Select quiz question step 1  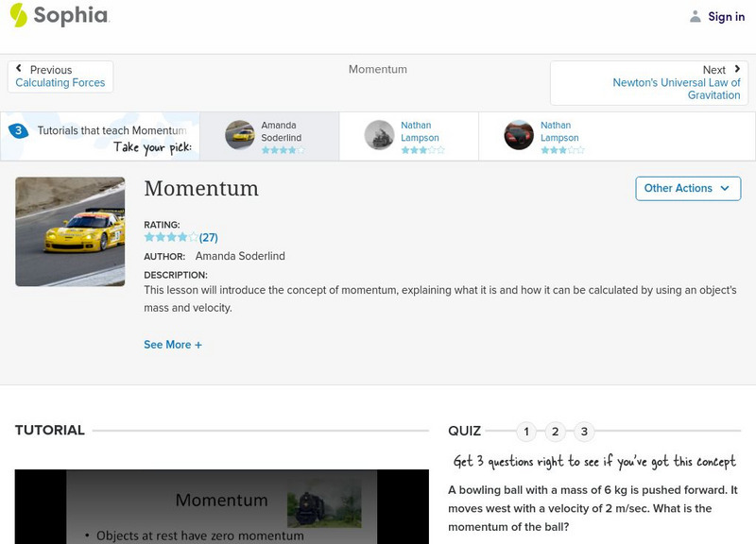[526, 430]
